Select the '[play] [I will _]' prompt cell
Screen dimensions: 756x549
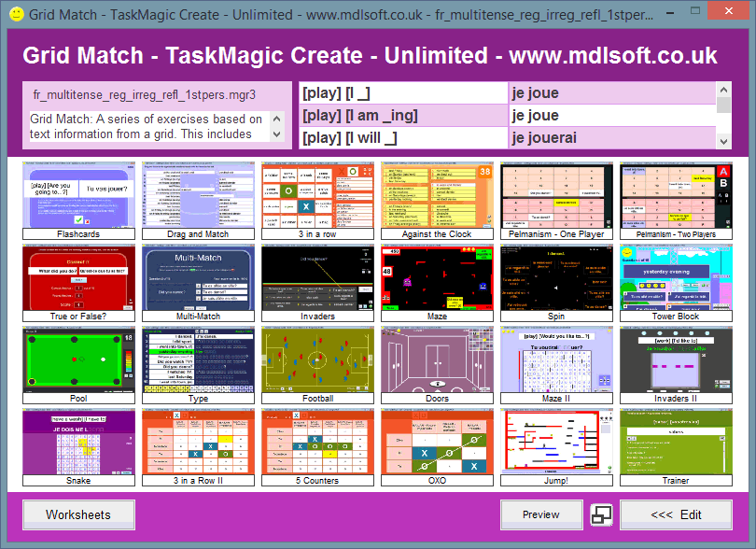coord(403,138)
